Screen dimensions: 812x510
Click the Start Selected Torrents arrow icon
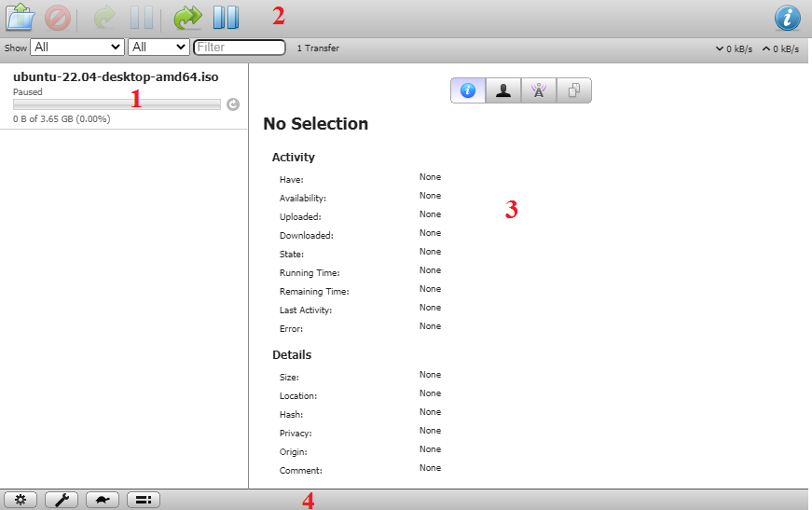pyautogui.click(x=103, y=18)
